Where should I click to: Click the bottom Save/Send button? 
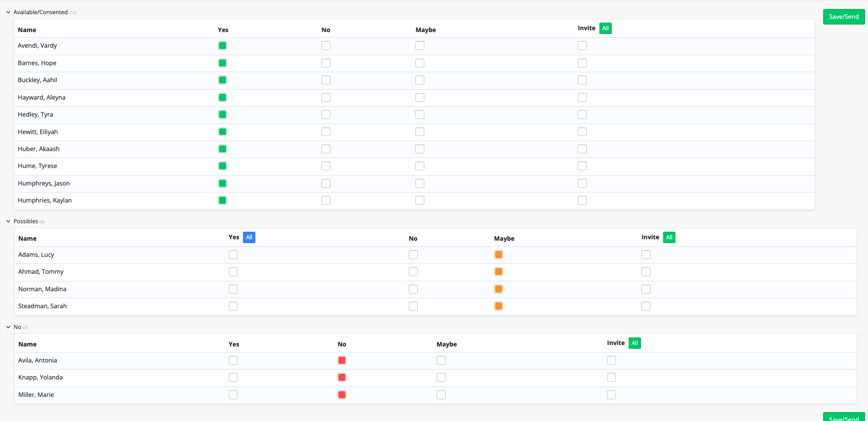[x=843, y=417]
